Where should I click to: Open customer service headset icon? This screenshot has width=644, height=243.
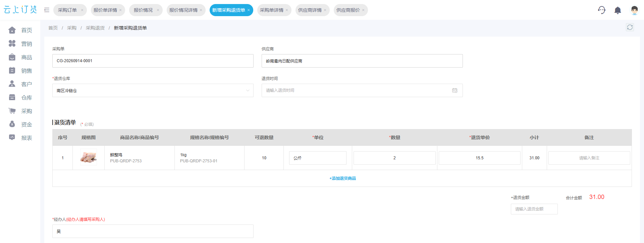602,10
